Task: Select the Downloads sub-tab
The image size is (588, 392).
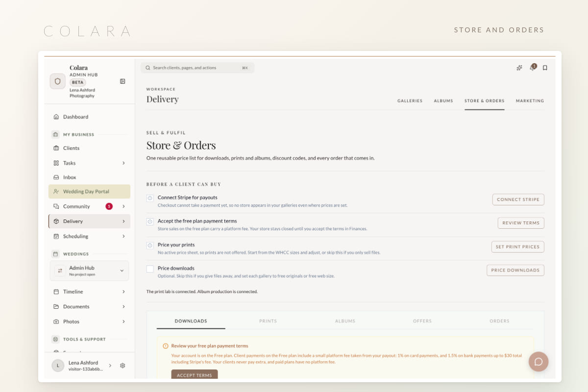Action: pyautogui.click(x=191, y=321)
